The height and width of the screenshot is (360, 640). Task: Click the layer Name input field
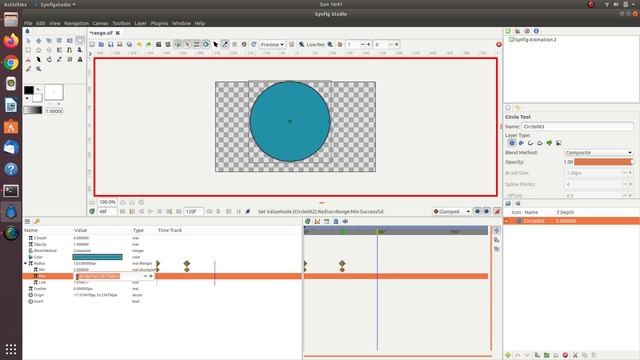(577, 127)
